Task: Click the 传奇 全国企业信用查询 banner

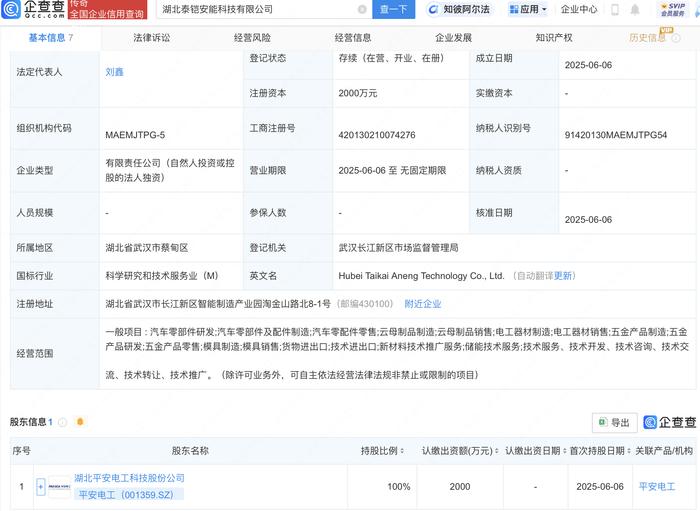Action: [107, 9]
